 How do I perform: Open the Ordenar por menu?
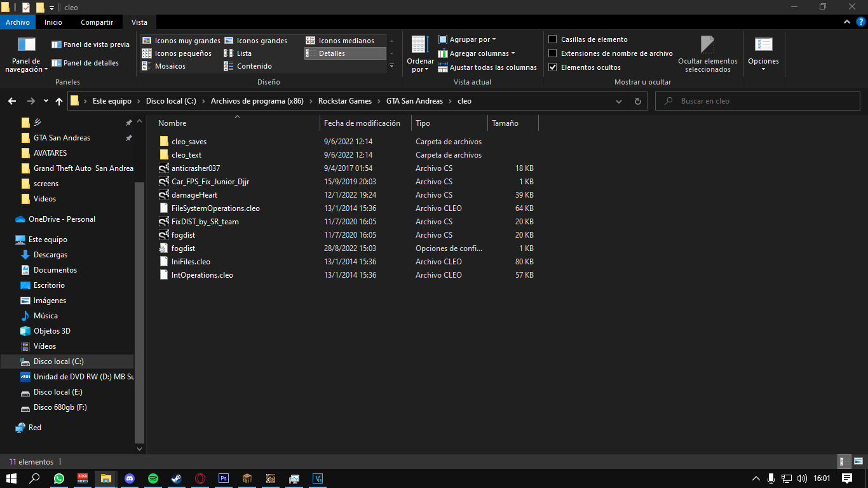(420, 54)
